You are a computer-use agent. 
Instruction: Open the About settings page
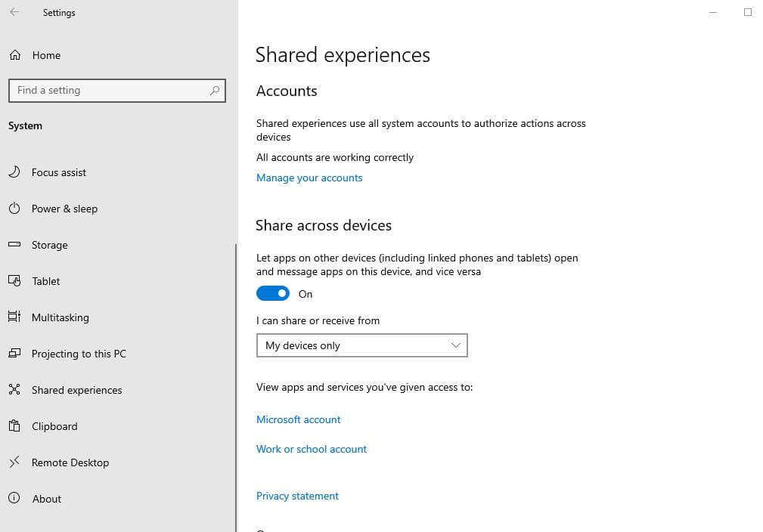tap(46, 499)
